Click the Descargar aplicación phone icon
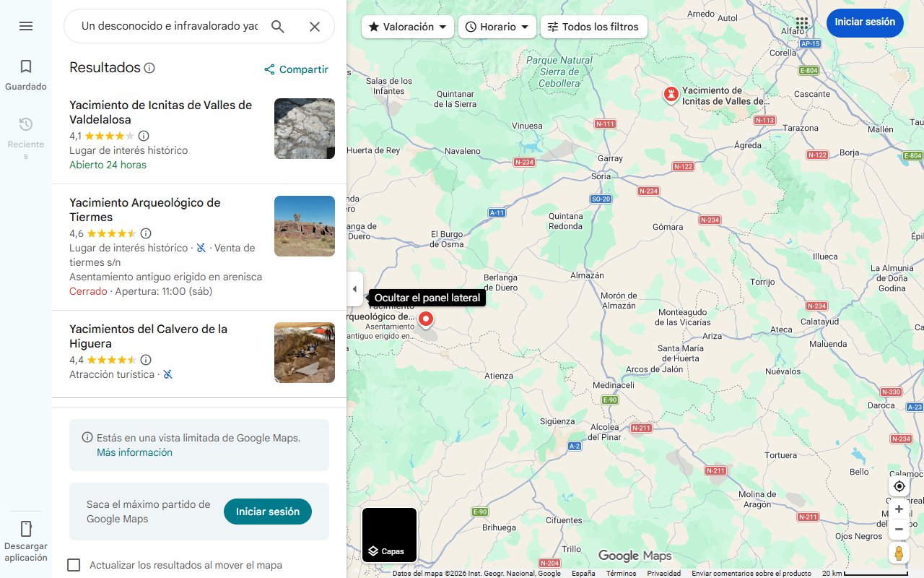The height and width of the screenshot is (578, 924). coord(26,528)
